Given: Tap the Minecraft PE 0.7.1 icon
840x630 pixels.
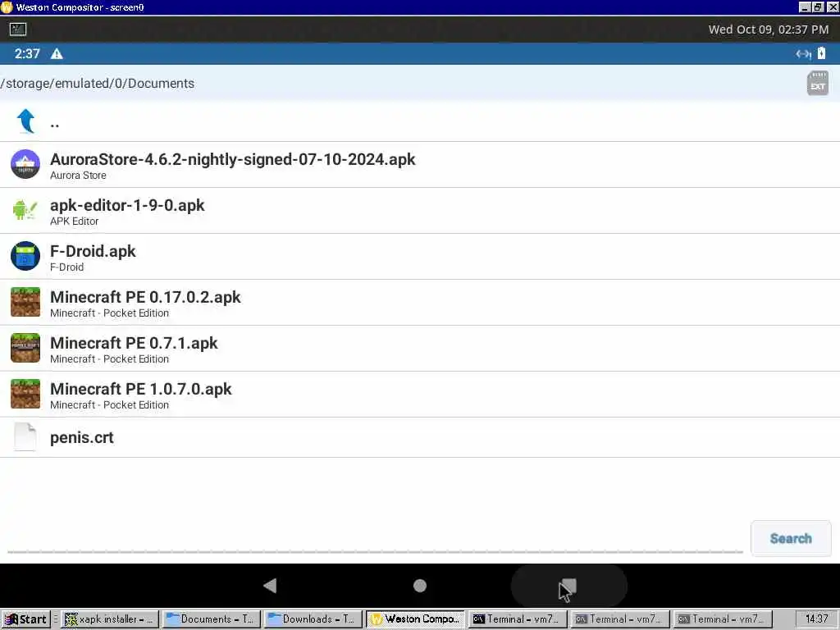Looking at the screenshot, I should point(25,348).
